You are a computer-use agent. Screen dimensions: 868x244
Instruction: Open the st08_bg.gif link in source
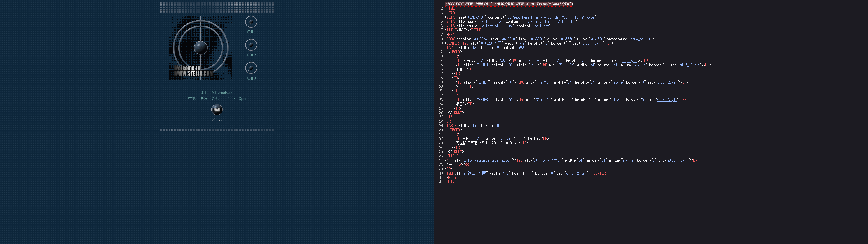point(641,39)
